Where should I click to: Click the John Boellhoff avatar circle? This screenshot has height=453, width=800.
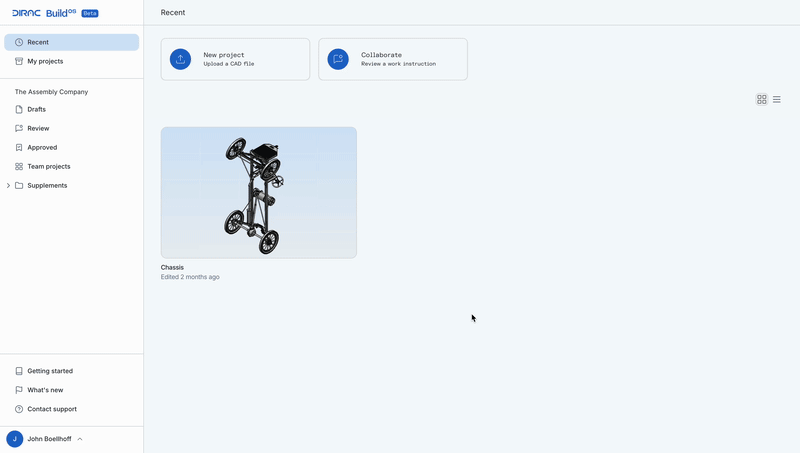coord(15,439)
